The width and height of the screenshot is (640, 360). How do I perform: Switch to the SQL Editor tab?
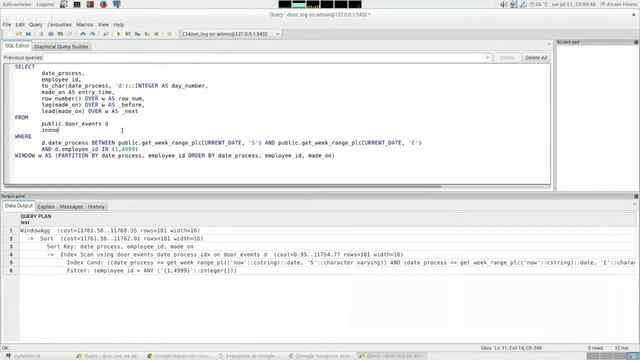pos(17,46)
